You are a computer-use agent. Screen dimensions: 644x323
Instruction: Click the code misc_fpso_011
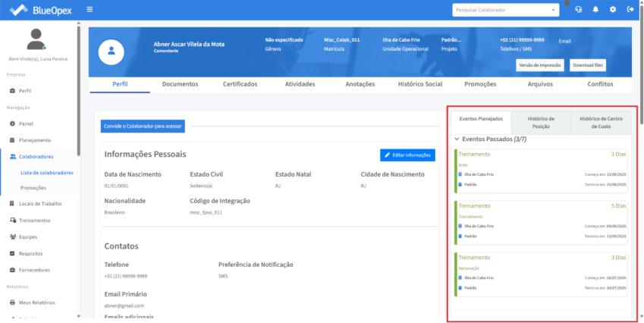[x=207, y=212]
